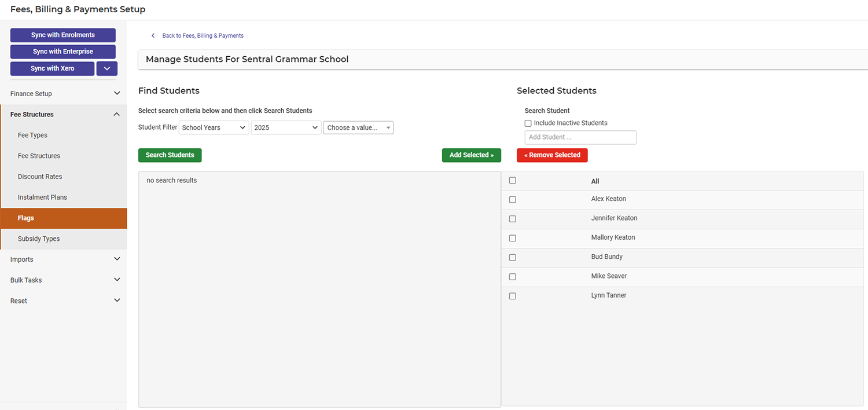This screenshot has width=868, height=410.
Task: Collapse the Fee Structures section
Action: [64, 114]
